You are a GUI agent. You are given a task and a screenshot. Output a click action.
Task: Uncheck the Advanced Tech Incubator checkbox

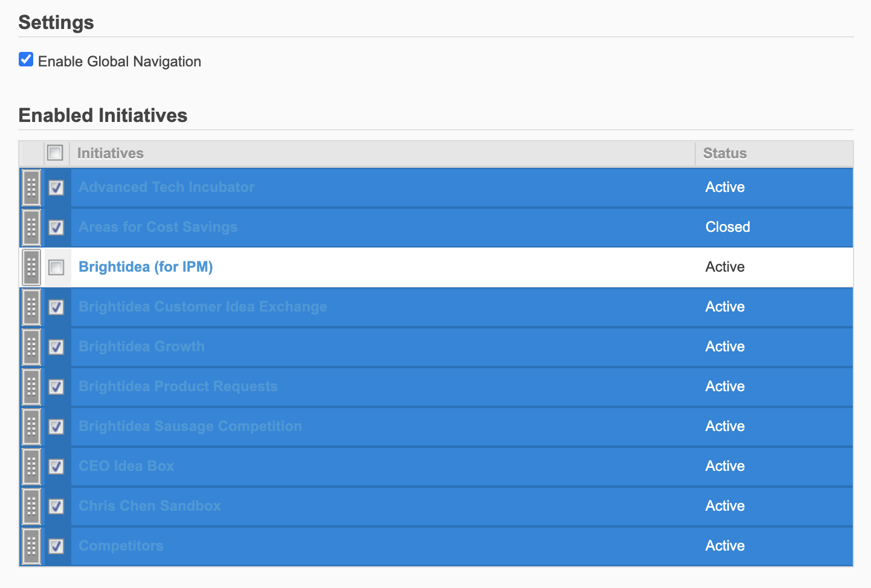[56, 188]
